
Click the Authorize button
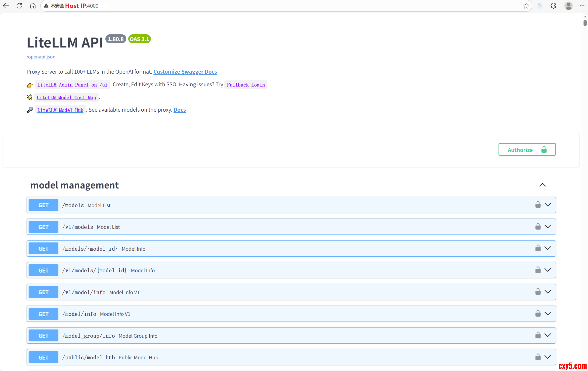click(527, 149)
